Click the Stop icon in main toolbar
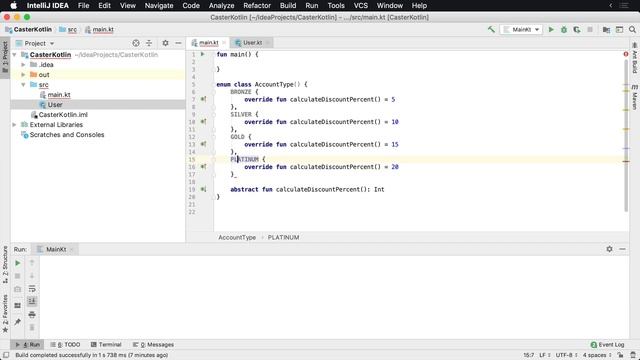 [590, 29]
